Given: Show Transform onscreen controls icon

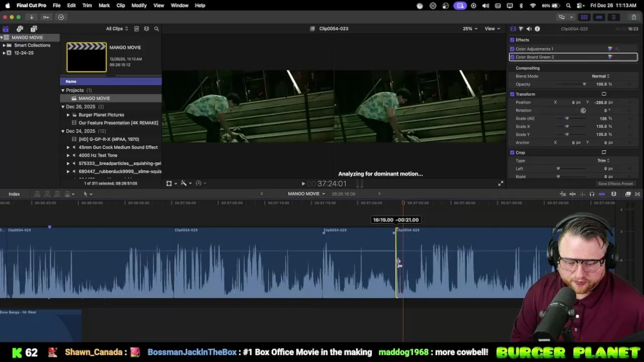Looking at the screenshot, I should pos(604,94).
